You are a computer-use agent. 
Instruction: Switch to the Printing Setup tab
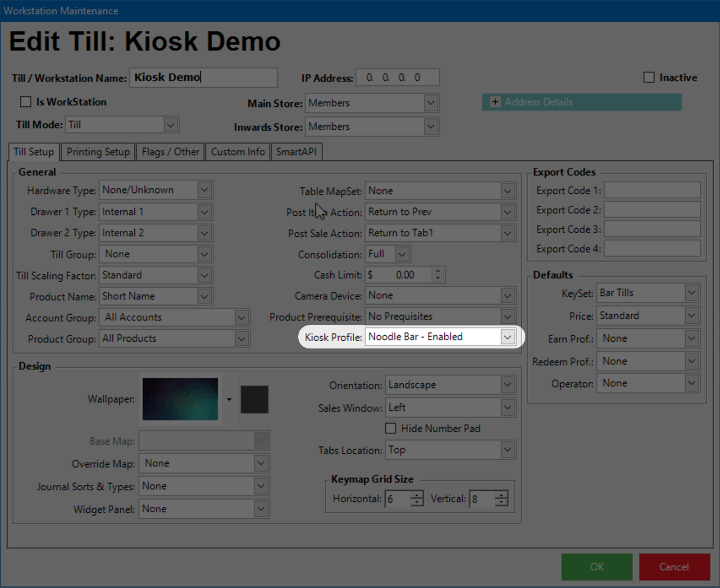pos(98,152)
